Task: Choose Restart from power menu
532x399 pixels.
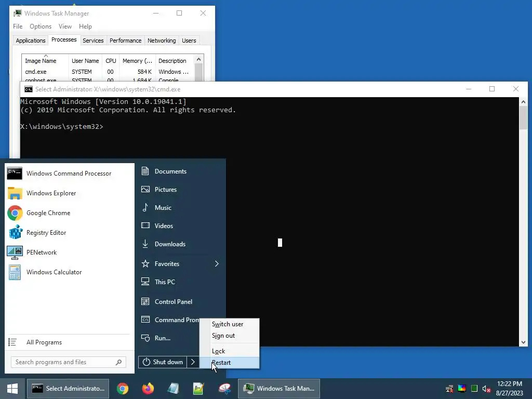Action: [229, 363]
